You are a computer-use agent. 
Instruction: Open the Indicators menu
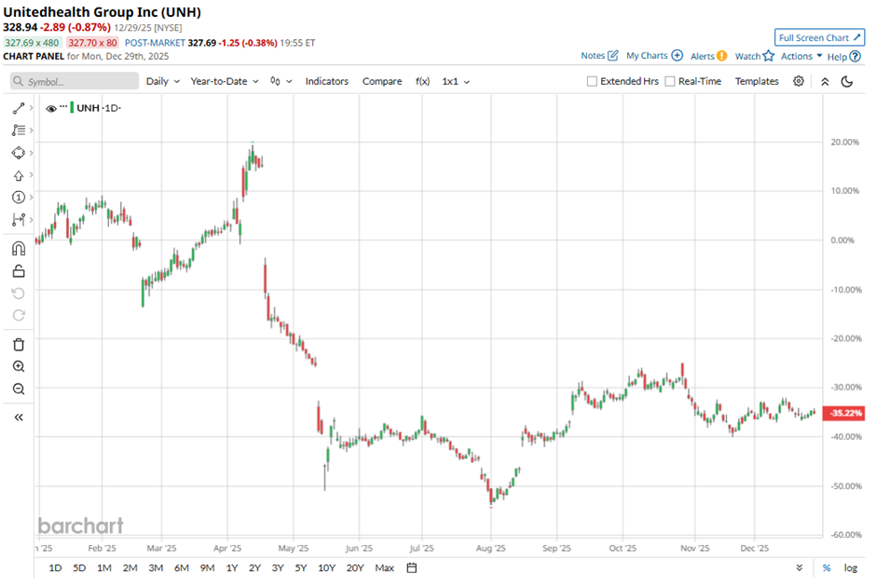click(x=327, y=81)
